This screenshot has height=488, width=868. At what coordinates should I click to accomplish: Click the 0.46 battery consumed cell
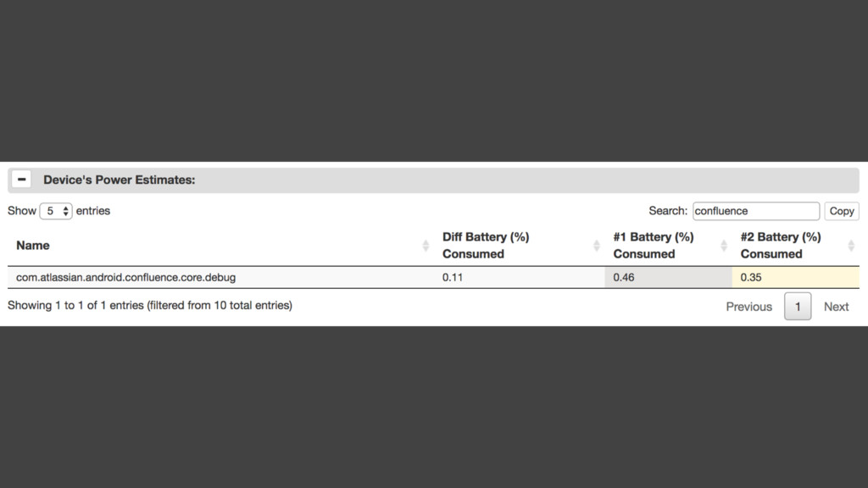coord(669,277)
